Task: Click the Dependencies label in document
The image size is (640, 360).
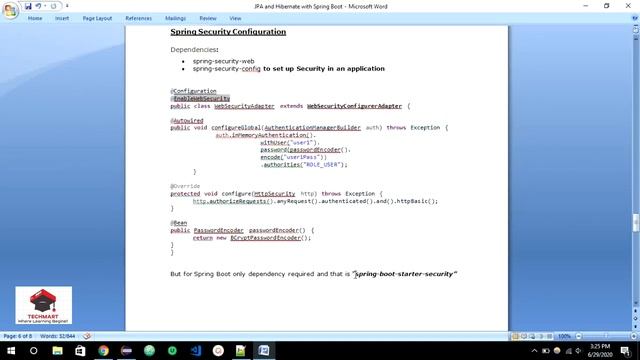Action: pyautogui.click(x=194, y=50)
